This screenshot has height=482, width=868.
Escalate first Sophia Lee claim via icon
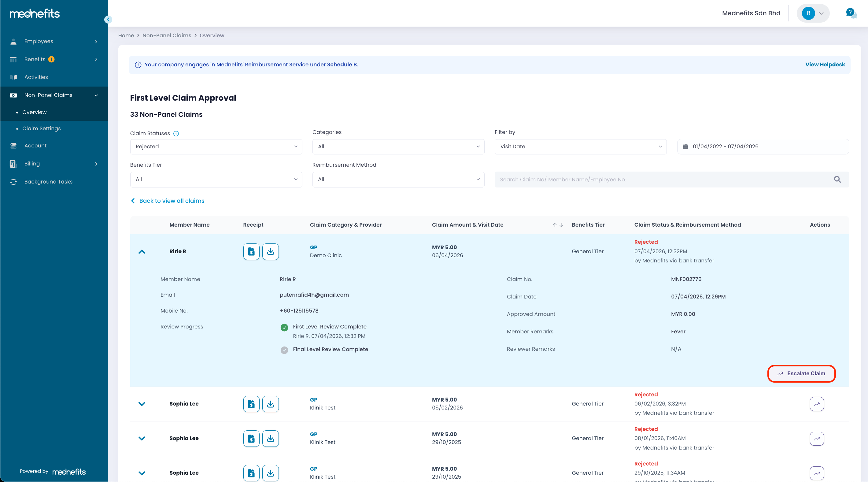(816, 404)
